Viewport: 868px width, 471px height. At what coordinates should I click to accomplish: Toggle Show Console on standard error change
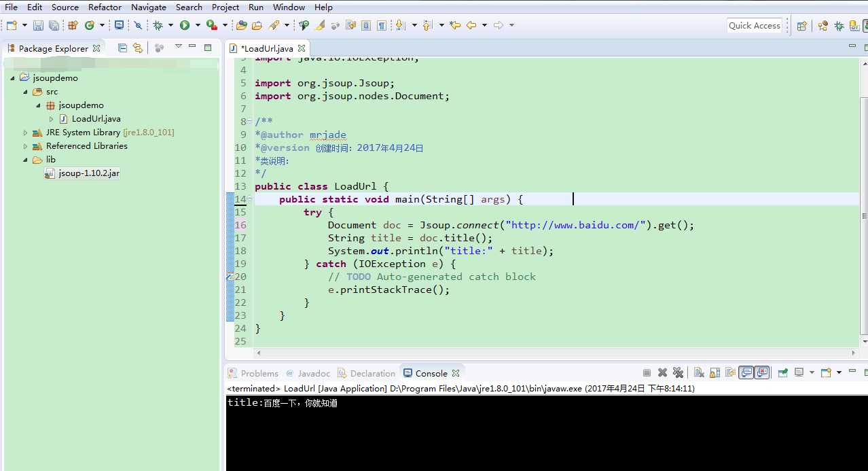click(x=762, y=372)
